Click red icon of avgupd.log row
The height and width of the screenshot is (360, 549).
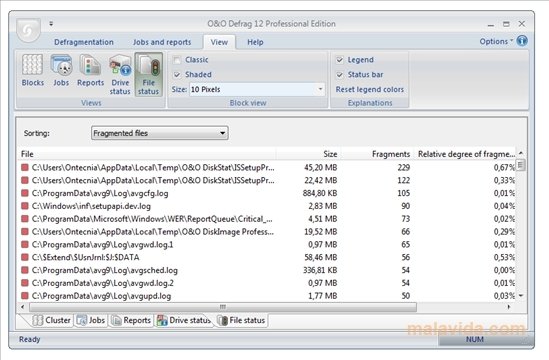click(25, 296)
